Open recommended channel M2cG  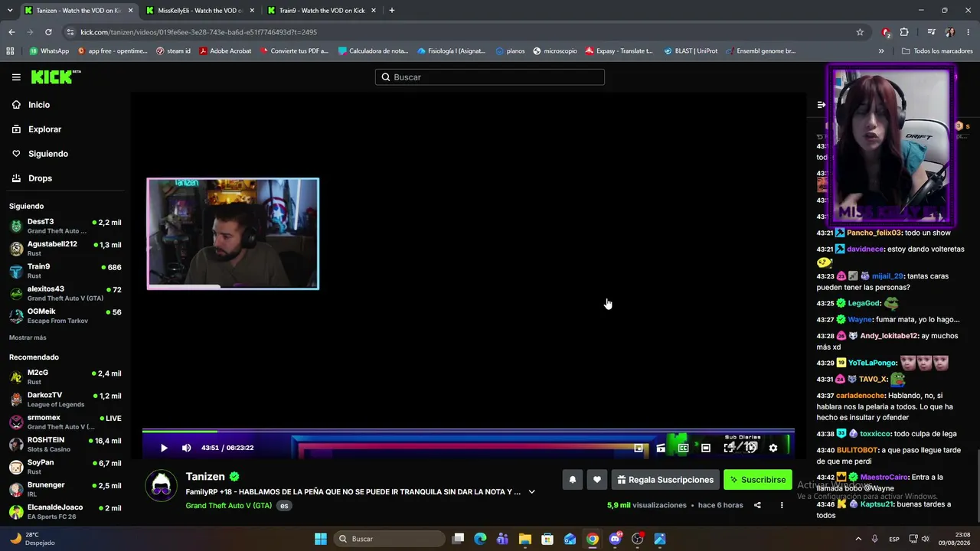[x=64, y=377]
